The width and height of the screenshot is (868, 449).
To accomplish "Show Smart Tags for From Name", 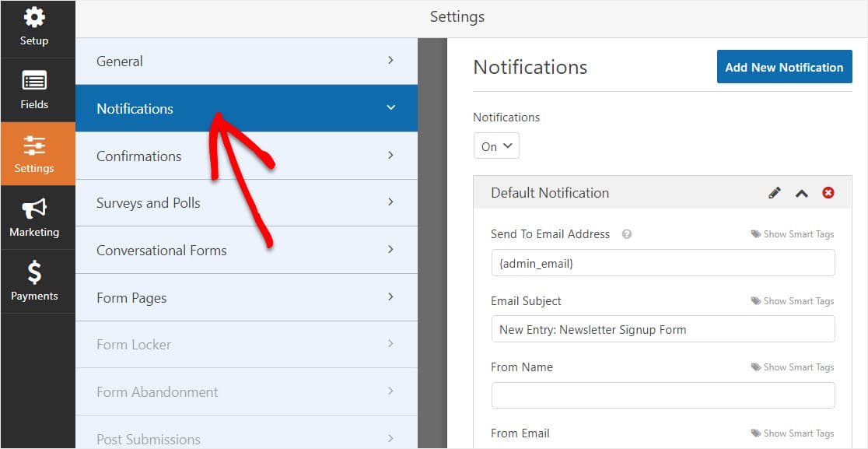I will (x=792, y=367).
